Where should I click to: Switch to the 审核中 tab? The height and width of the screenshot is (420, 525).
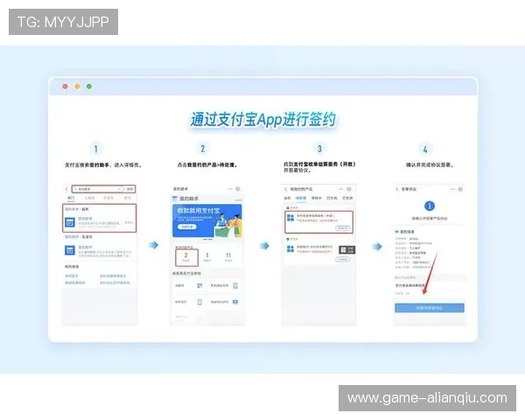317,198
